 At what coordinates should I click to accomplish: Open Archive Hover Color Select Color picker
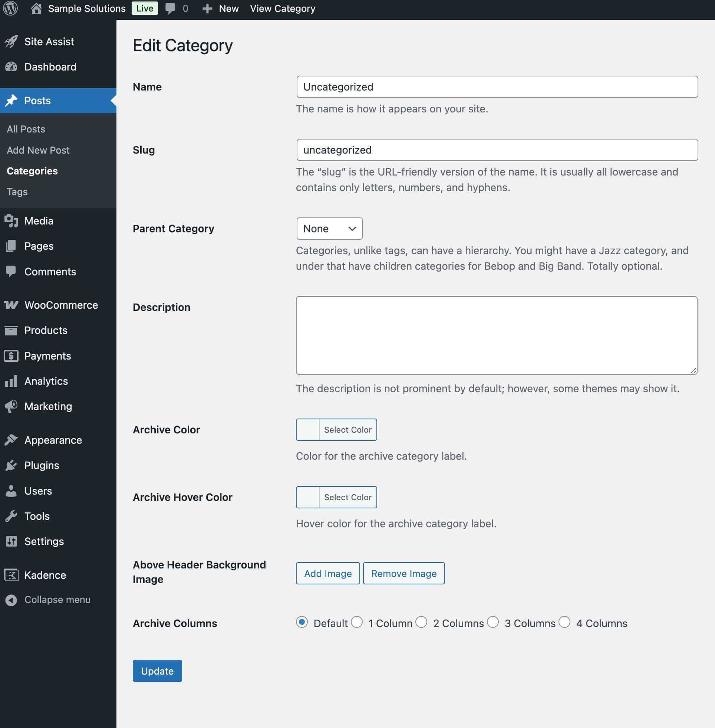pyautogui.click(x=347, y=497)
